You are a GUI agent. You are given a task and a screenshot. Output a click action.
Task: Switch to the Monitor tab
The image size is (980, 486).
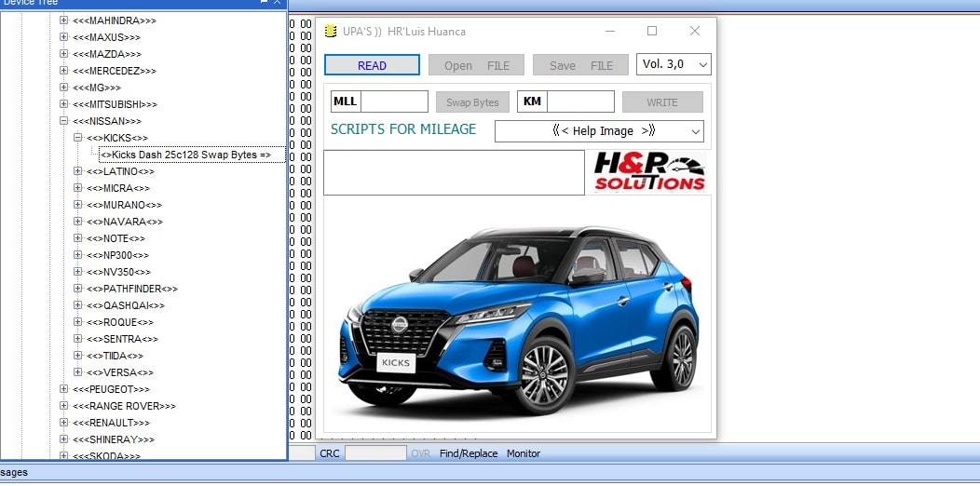[523, 453]
